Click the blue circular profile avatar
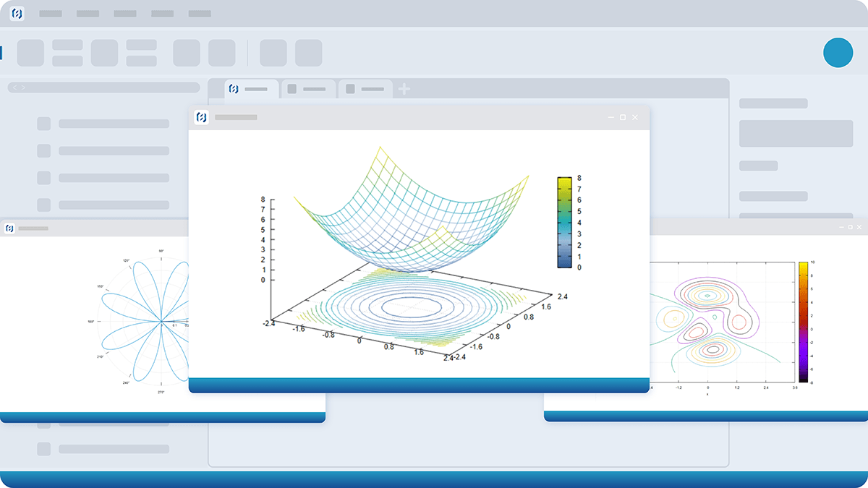Screen dimensions: 868x488 pos(838,53)
